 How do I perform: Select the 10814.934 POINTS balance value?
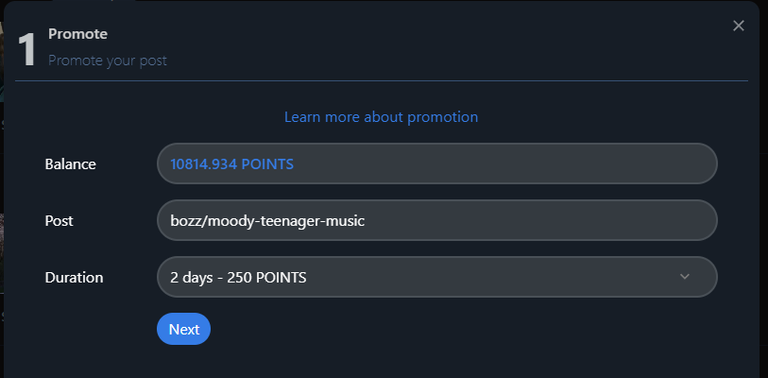point(232,164)
